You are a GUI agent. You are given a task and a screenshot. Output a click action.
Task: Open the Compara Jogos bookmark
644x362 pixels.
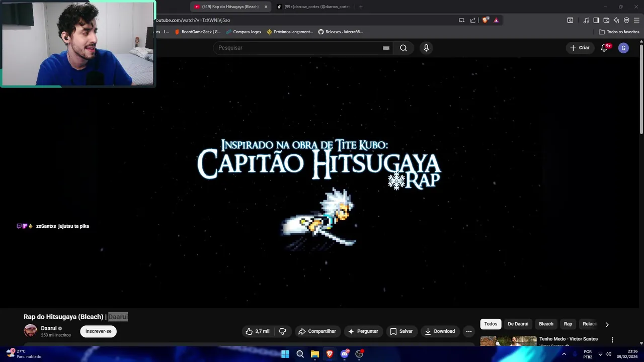244,32
